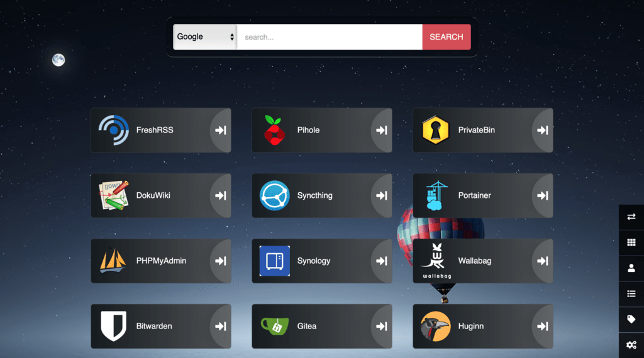Toggle the sidebar arrows switch icon
The image size is (644, 358).
(x=631, y=217)
